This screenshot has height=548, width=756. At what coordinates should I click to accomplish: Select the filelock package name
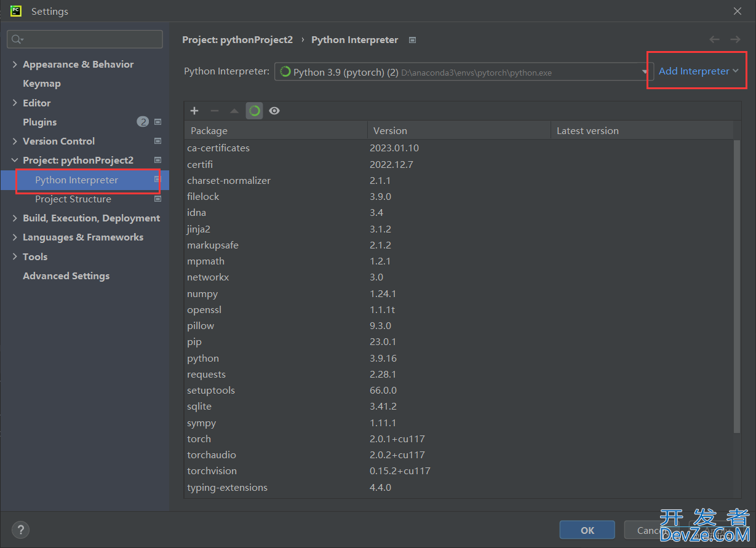coord(203,196)
